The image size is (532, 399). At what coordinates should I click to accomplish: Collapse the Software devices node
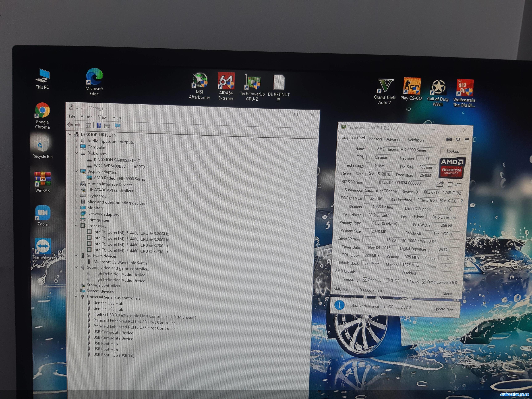76,255
